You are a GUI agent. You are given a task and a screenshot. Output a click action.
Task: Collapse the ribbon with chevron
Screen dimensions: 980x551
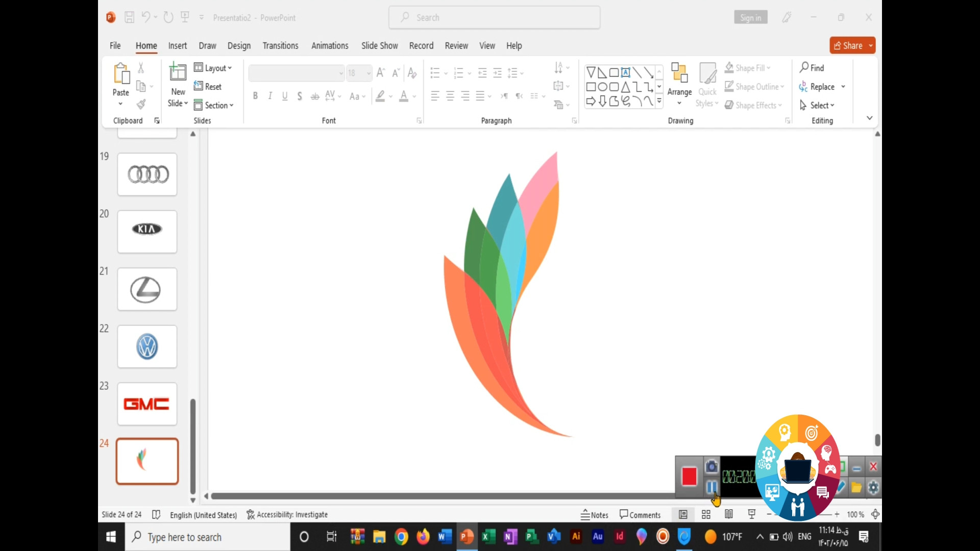coord(869,118)
